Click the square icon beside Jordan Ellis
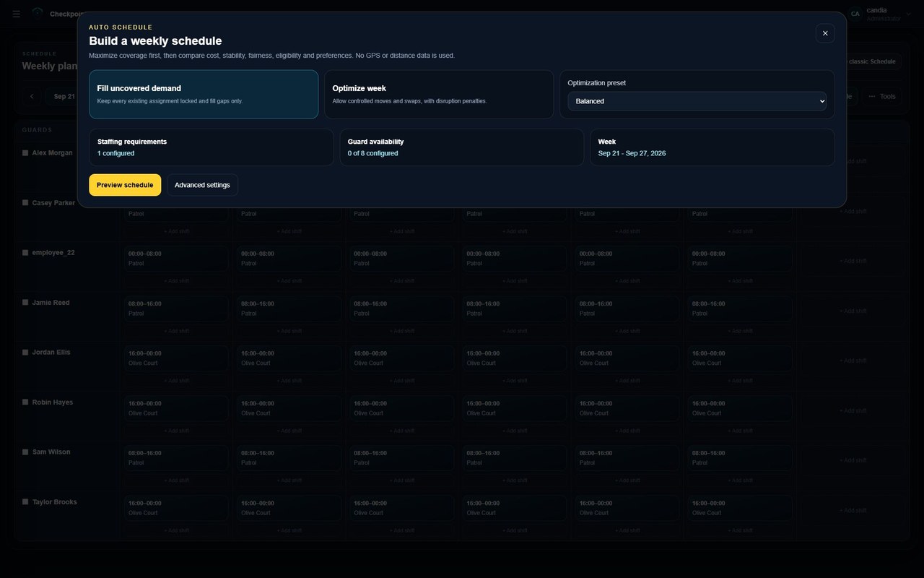924x578 pixels. pos(25,353)
